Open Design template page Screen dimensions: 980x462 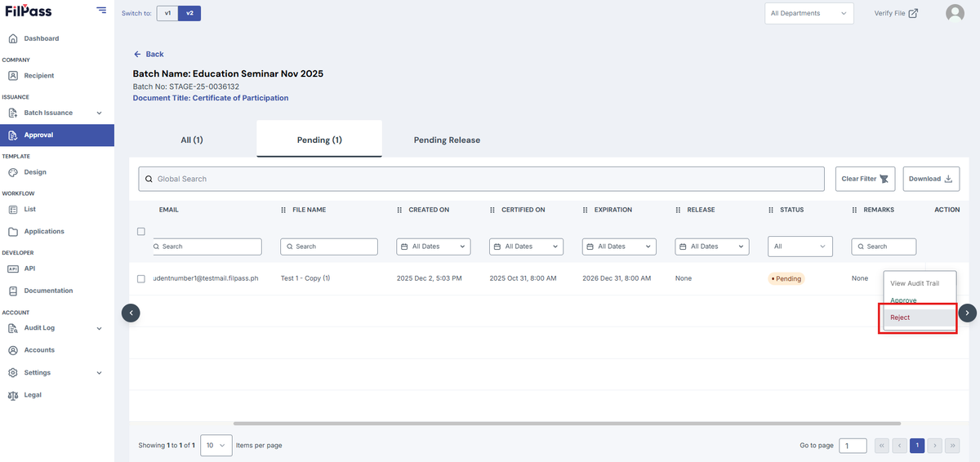35,172
